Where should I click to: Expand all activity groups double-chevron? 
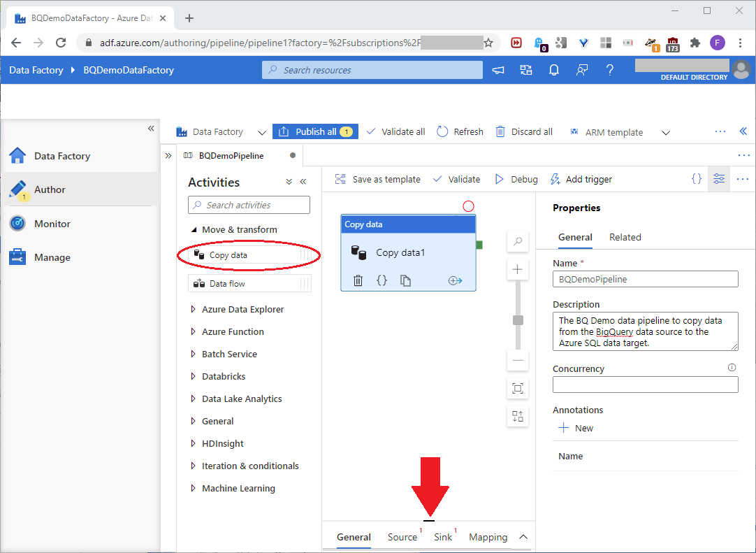coord(289,182)
